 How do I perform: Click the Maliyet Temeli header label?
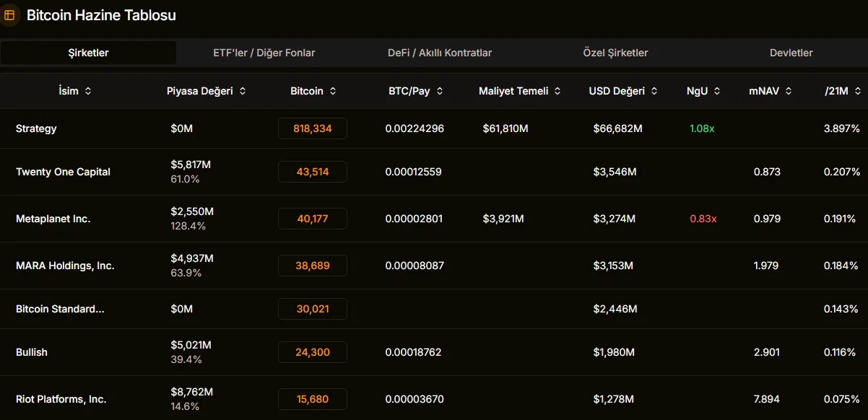coord(513,92)
